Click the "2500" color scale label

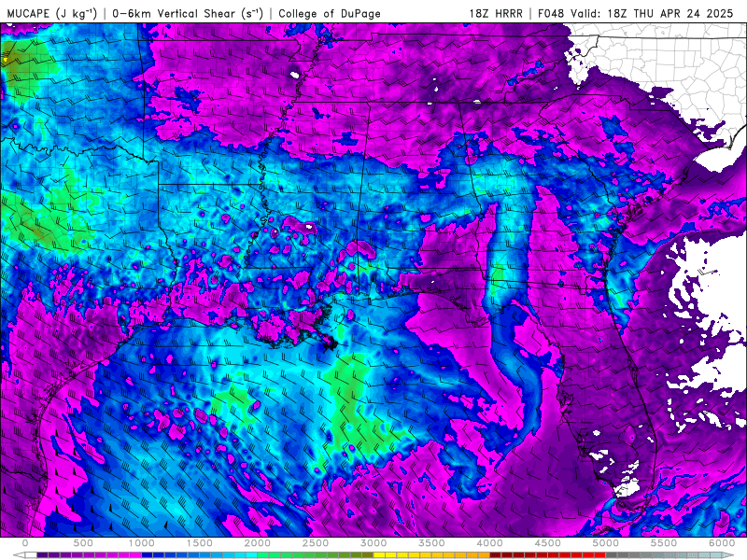pyautogui.click(x=316, y=543)
